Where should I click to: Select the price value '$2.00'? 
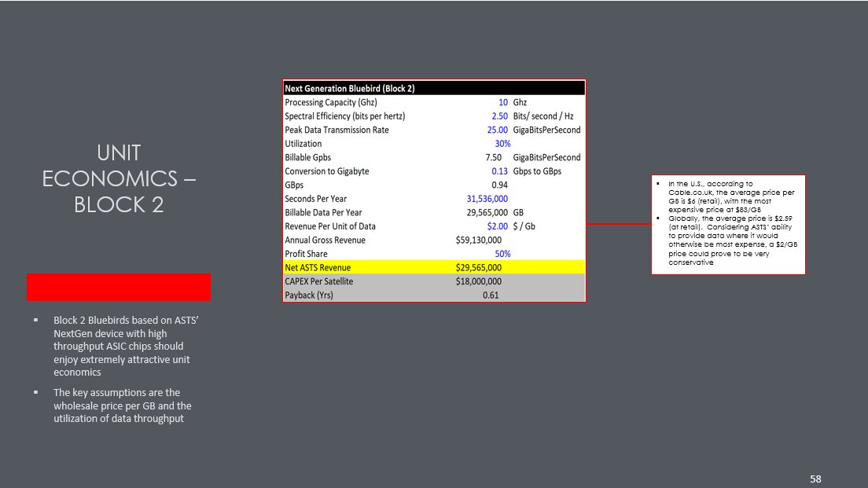coord(497,226)
